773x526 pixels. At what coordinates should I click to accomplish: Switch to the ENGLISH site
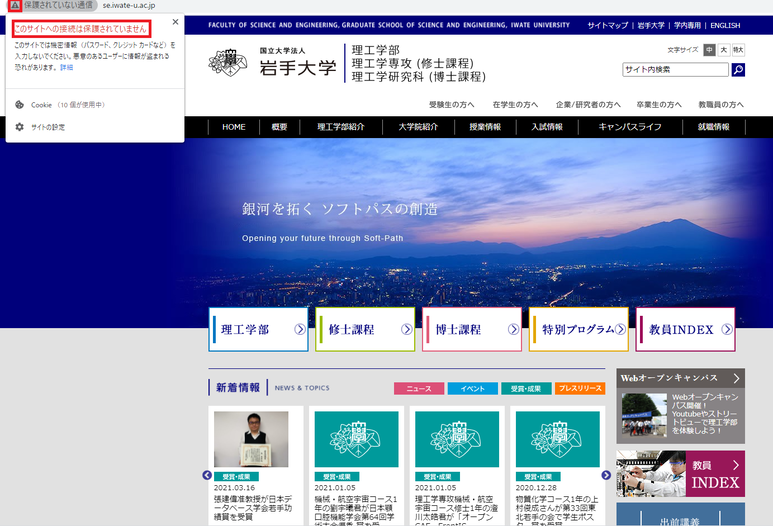coord(725,25)
